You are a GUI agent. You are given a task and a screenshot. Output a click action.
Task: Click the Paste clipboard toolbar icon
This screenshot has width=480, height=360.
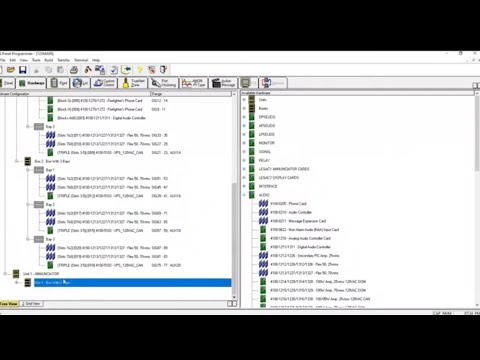coord(60,70)
